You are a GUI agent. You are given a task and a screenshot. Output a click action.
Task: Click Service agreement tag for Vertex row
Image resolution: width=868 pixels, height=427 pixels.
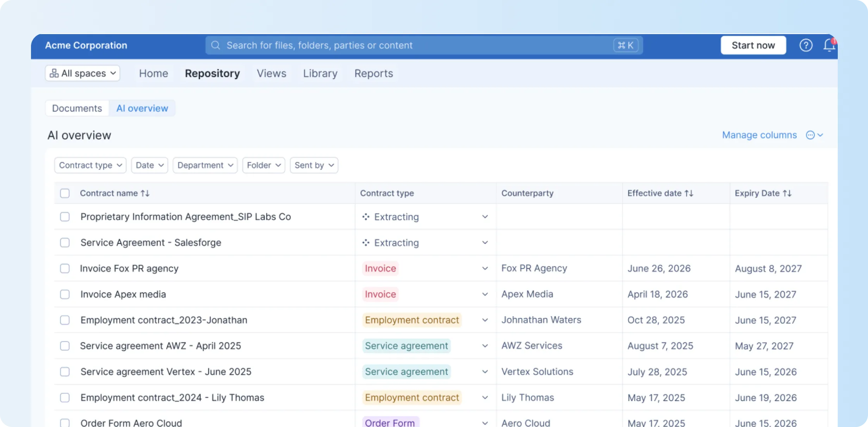pyautogui.click(x=406, y=372)
